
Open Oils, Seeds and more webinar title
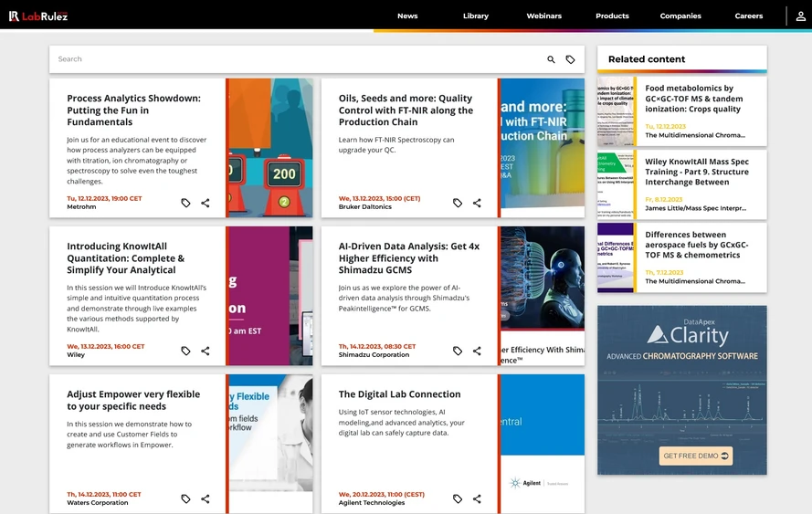[x=406, y=110]
